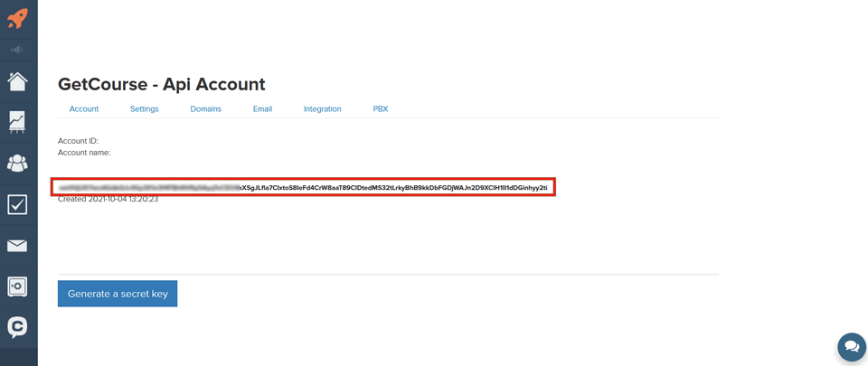
Task: Select the Email tab
Action: [x=262, y=109]
